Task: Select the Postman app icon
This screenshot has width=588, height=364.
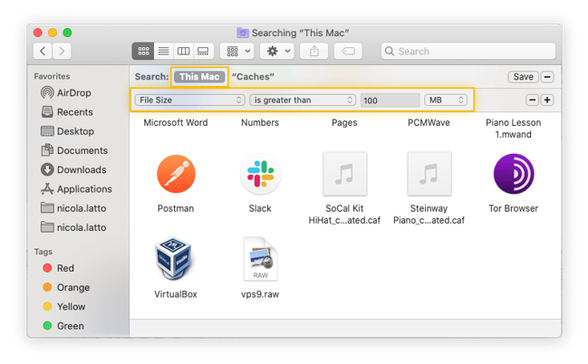Action: 176,174
